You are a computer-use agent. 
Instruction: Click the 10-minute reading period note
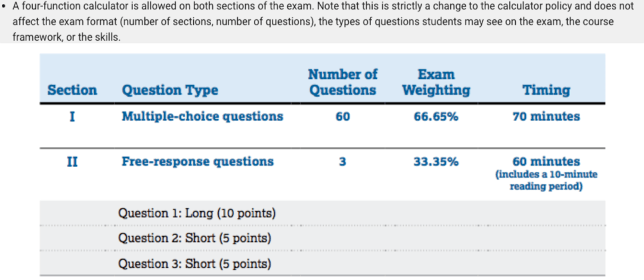(546, 180)
